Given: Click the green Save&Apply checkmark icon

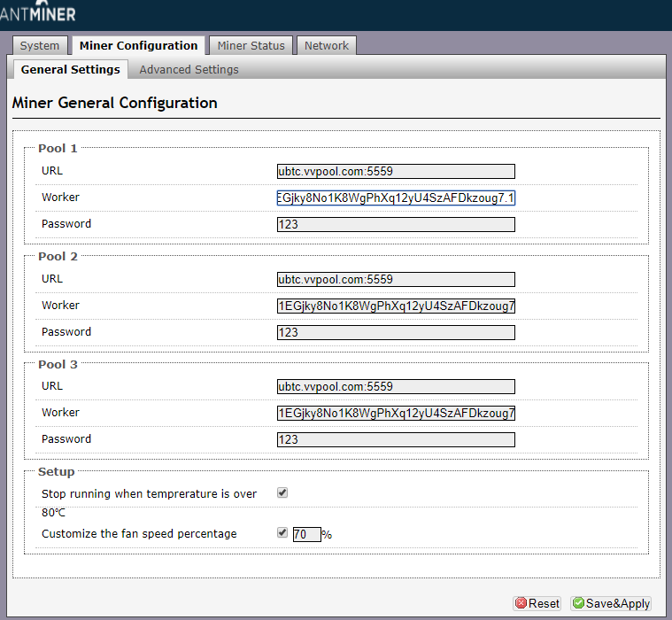Looking at the screenshot, I should pos(578,603).
